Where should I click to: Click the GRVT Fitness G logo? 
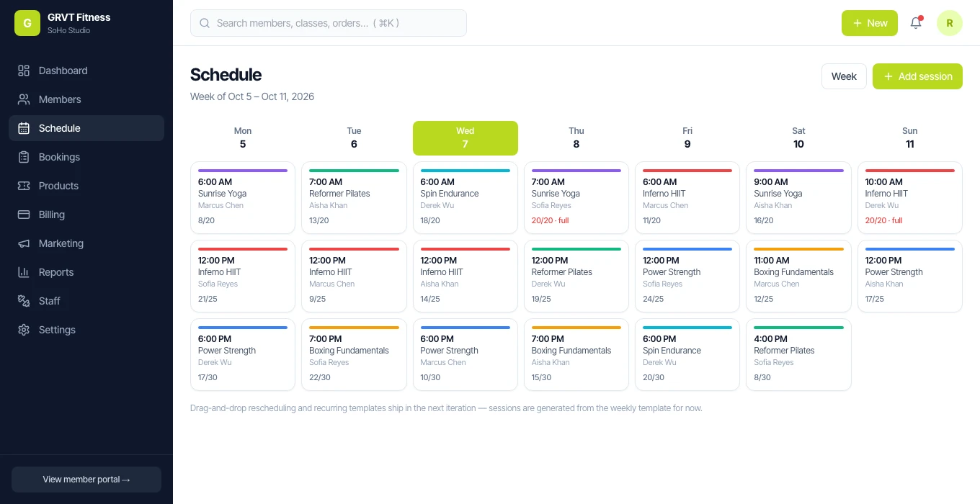click(x=27, y=23)
